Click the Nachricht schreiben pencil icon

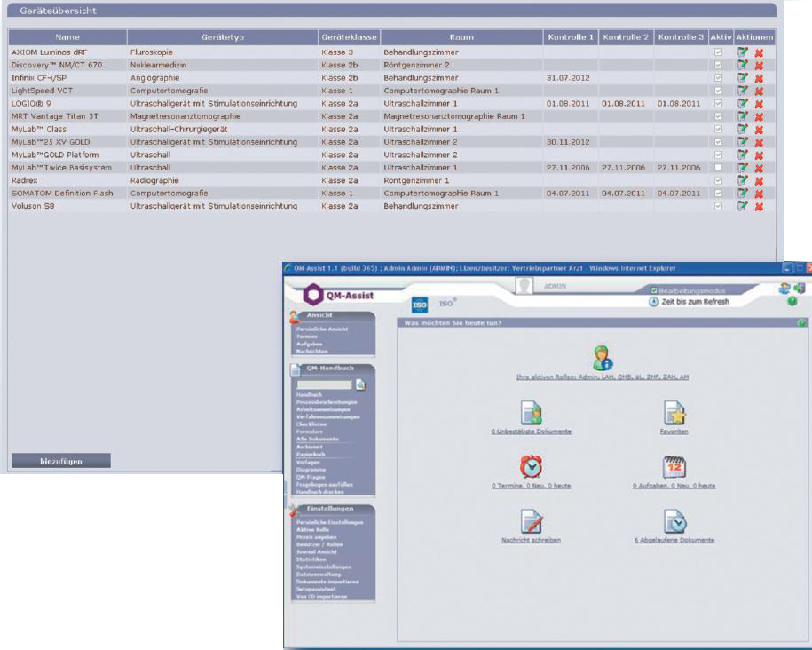531,521
